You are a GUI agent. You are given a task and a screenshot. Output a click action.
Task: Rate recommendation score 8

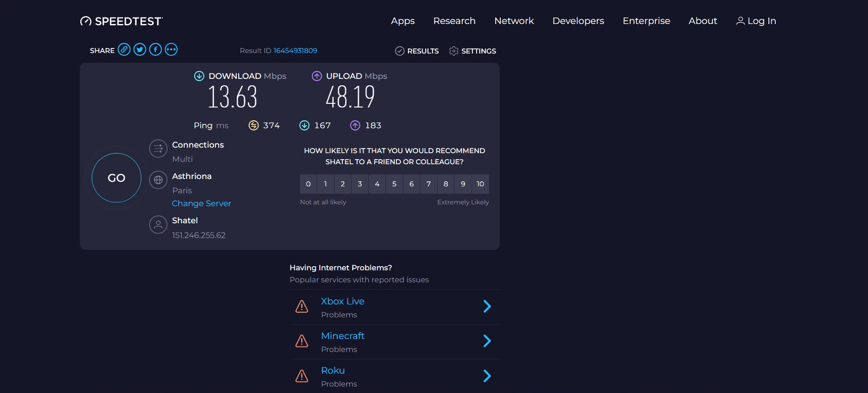(x=446, y=184)
